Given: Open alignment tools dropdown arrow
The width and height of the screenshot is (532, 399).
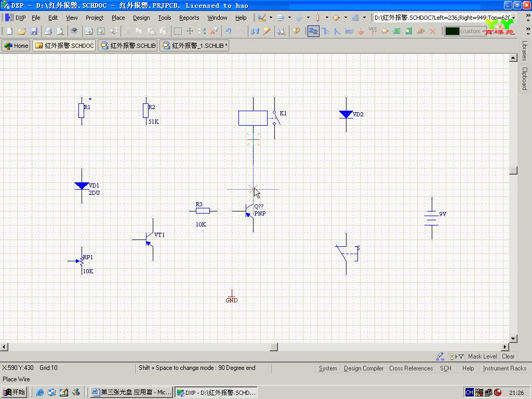Looking at the screenshot, I should pyautogui.click(x=289, y=18).
